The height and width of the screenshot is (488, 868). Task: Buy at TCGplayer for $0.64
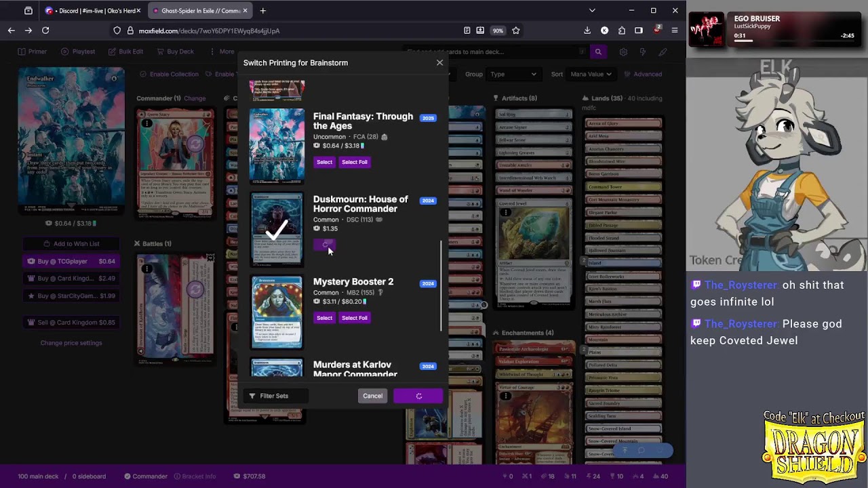[x=71, y=261]
